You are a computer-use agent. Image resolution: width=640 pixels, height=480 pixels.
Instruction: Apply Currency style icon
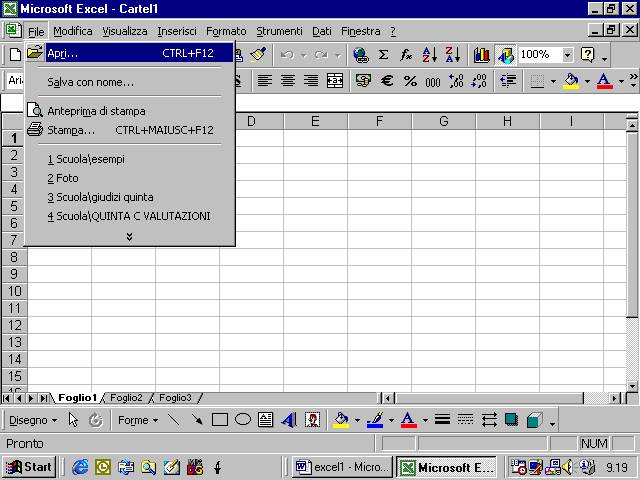coord(363,80)
